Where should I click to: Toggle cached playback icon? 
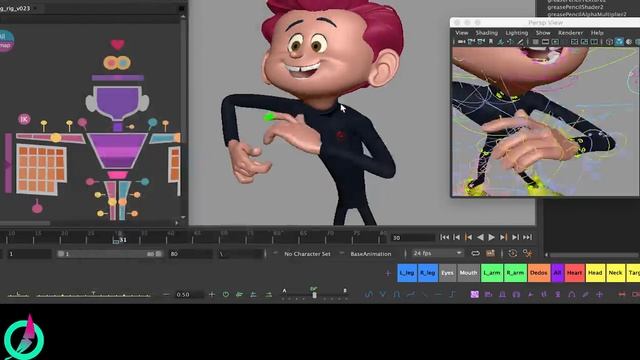point(490,253)
